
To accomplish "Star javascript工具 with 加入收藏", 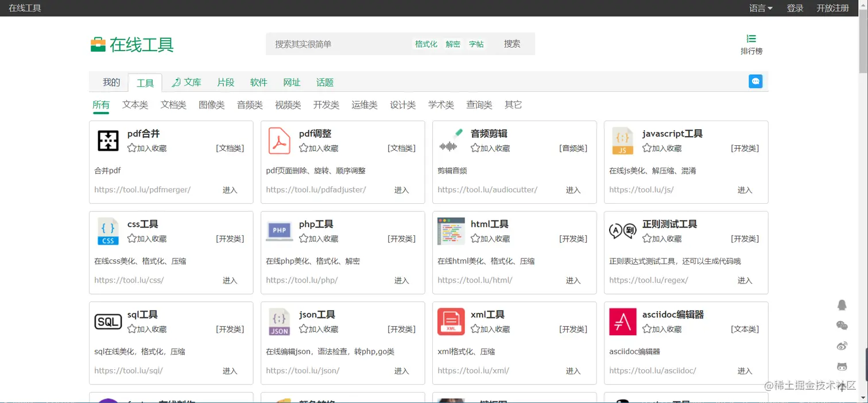I will 662,148.
